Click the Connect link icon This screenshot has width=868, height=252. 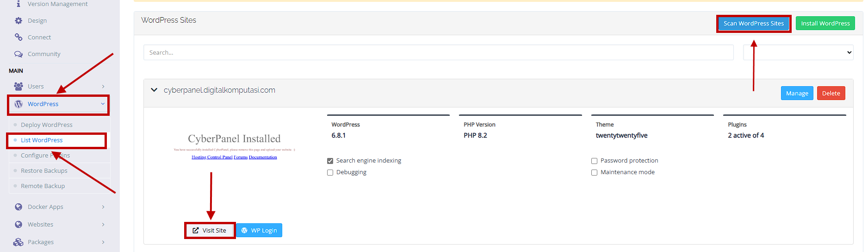19,37
